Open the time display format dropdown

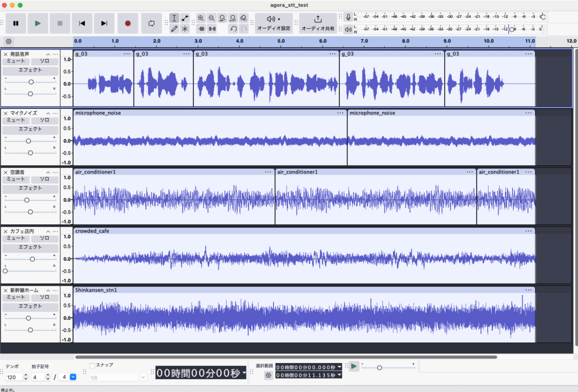point(244,373)
